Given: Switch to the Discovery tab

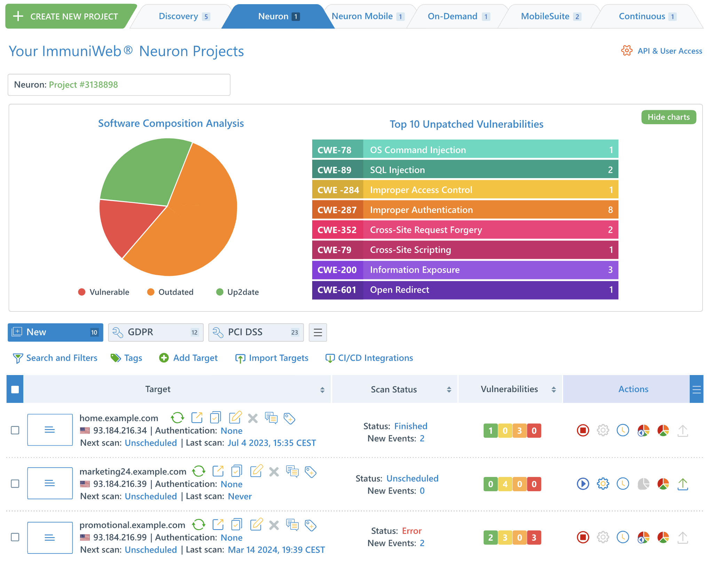Looking at the screenshot, I should pyautogui.click(x=184, y=16).
